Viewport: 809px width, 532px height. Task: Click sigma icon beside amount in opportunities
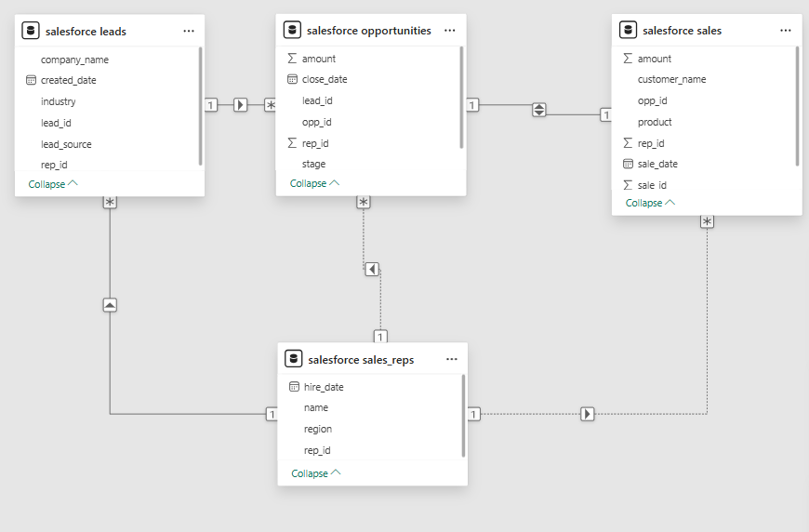pyautogui.click(x=292, y=59)
